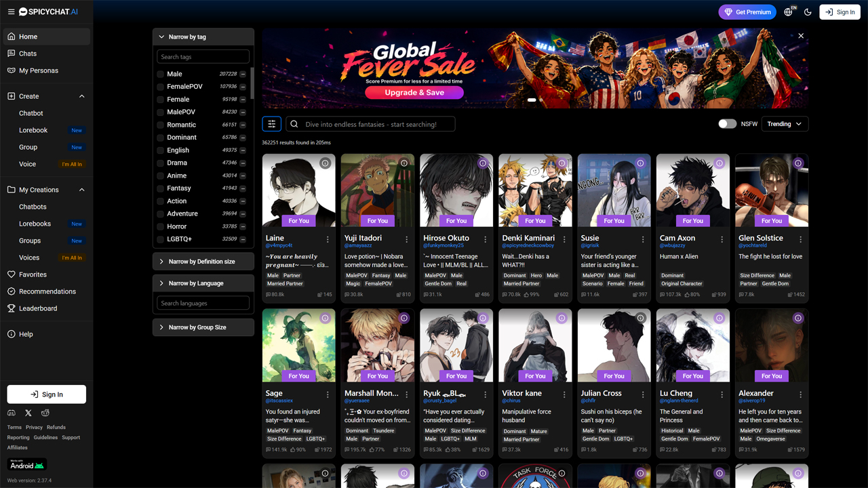This screenshot has width=868, height=488.
Task: Show info for the Sage card
Action: tap(325, 318)
